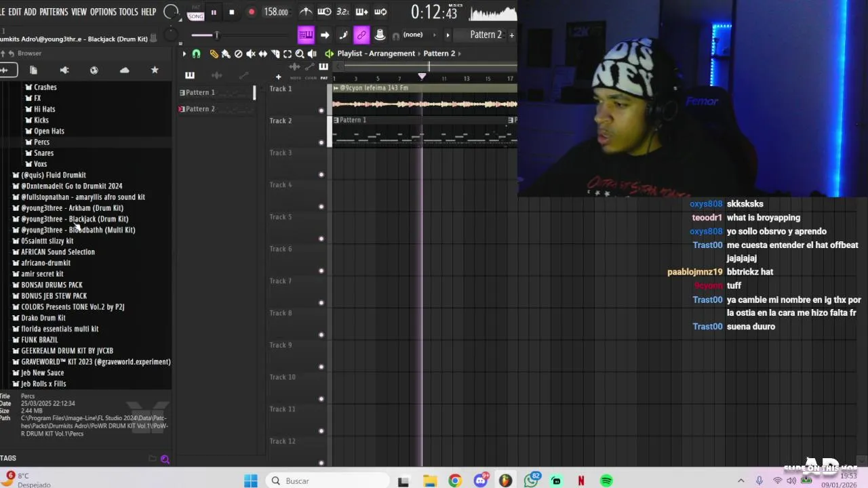The width and height of the screenshot is (868, 488).
Task: Select the delete tool in playlist
Action: tap(238, 54)
